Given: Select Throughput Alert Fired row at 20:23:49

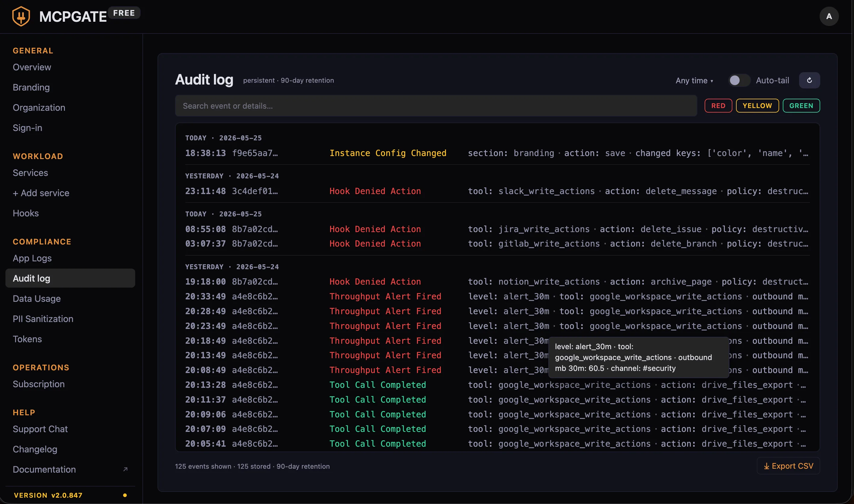Looking at the screenshot, I should point(497,326).
